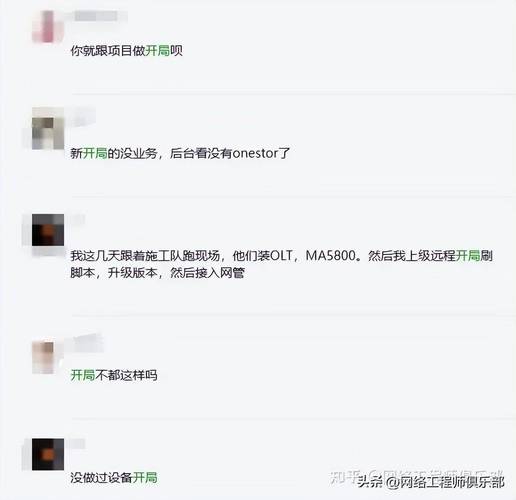Select the message '没做过设备开局'
The image size is (516, 500).
click(x=114, y=478)
